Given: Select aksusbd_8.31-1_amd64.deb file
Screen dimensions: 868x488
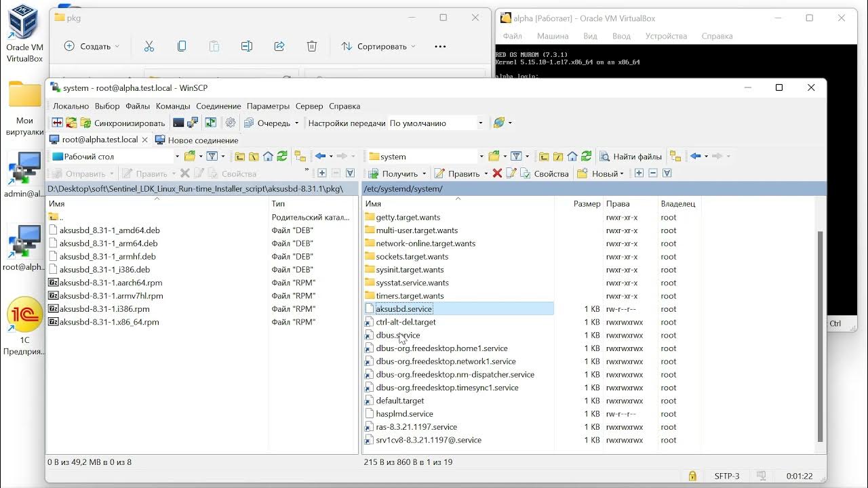Looking at the screenshot, I should pyautogui.click(x=109, y=230).
